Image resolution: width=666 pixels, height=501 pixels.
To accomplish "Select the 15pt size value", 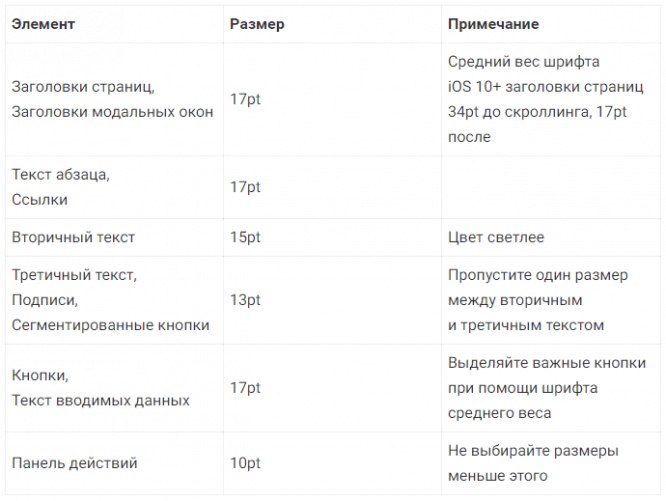I will [245, 238].
